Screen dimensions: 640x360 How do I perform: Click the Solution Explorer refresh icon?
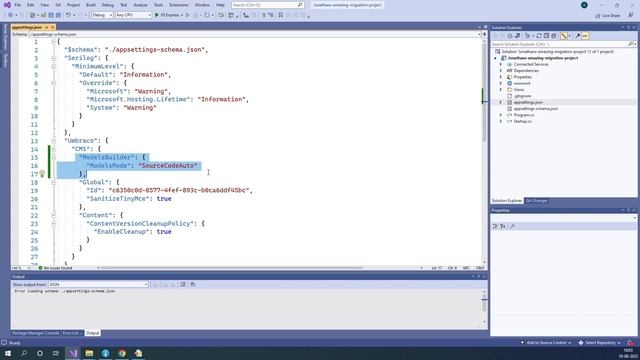click(x=539, y=36)
